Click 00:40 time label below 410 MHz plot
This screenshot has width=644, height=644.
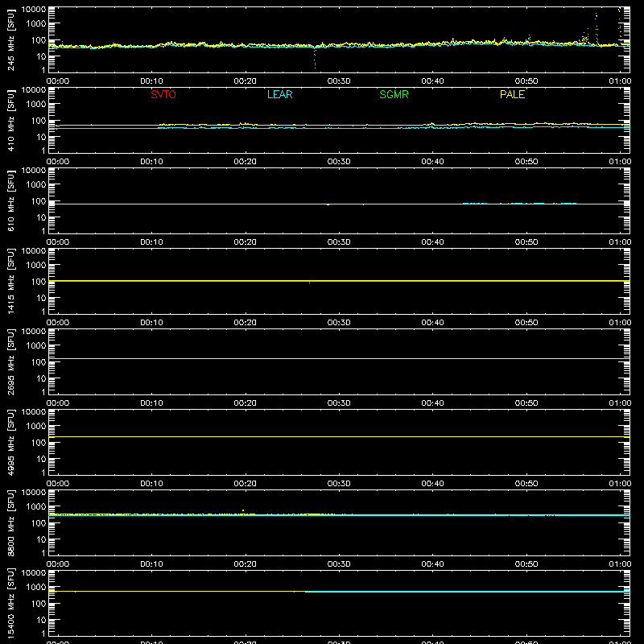coord(432,162)
